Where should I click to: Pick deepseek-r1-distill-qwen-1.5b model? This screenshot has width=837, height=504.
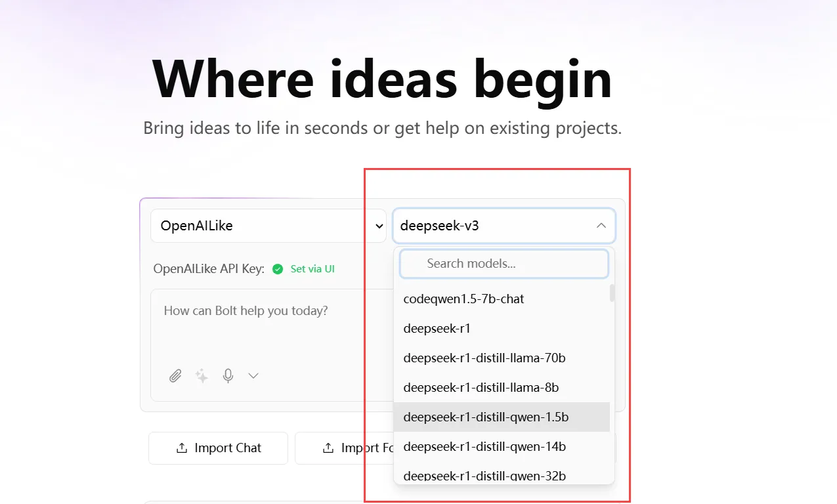click(502, 417)
